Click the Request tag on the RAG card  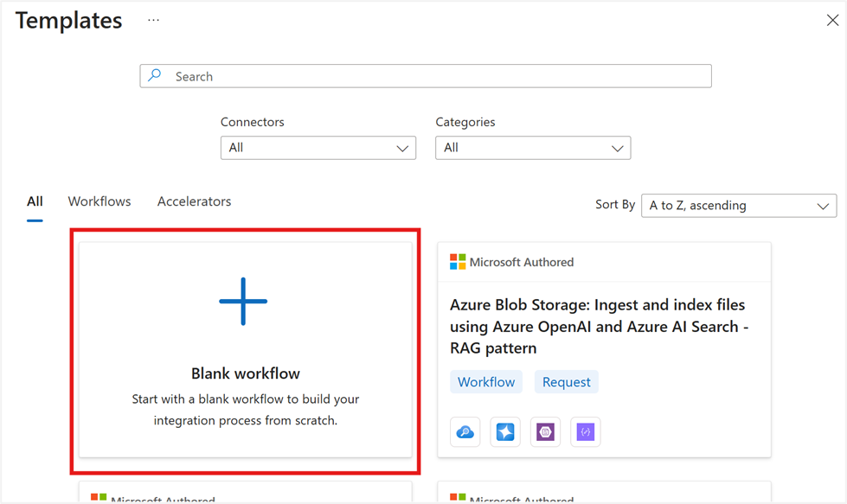566,382
